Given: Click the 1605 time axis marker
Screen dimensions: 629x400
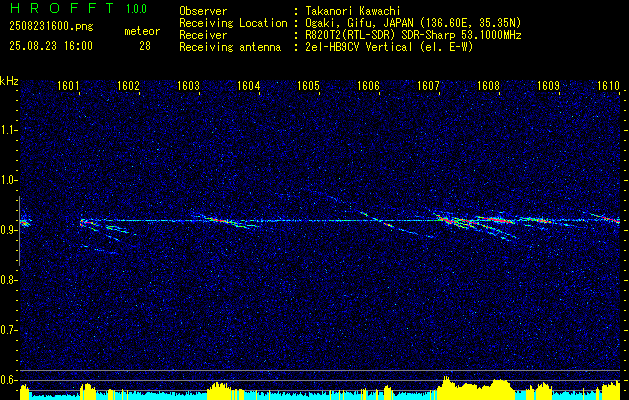Looking at the screenshot, I should tap(308, 85).
